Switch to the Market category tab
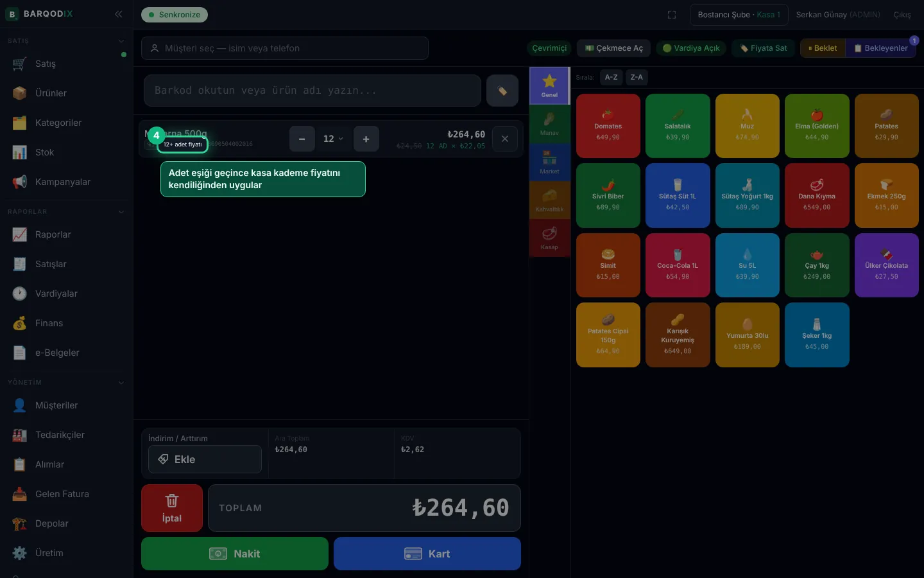This screenshot has height=578, width=924. 549,162
